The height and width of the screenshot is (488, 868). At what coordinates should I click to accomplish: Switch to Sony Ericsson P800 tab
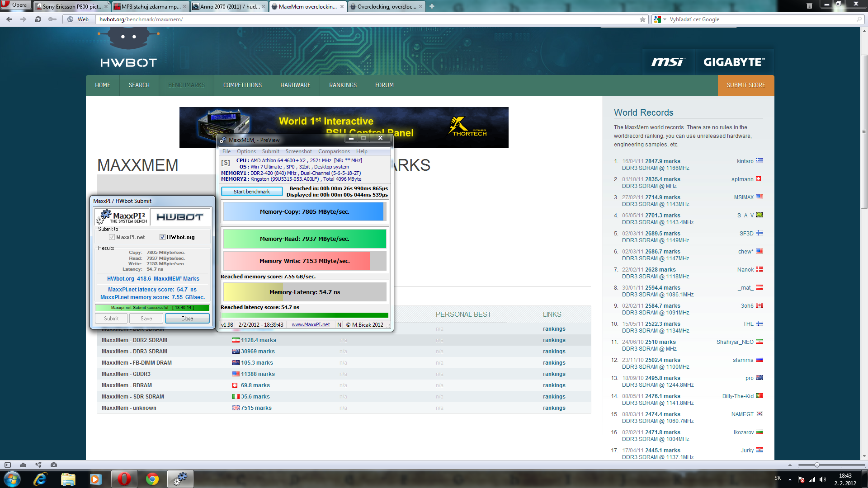tap(72, 6)
